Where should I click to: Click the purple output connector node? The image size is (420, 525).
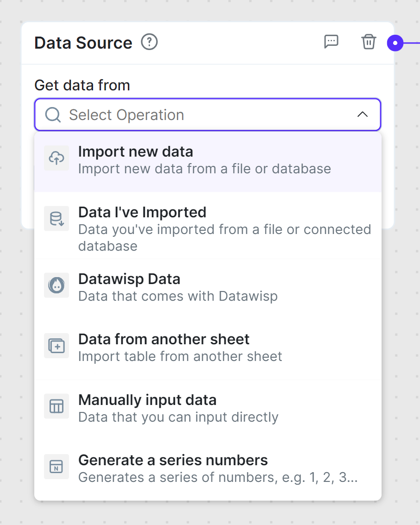click(395, 43)
